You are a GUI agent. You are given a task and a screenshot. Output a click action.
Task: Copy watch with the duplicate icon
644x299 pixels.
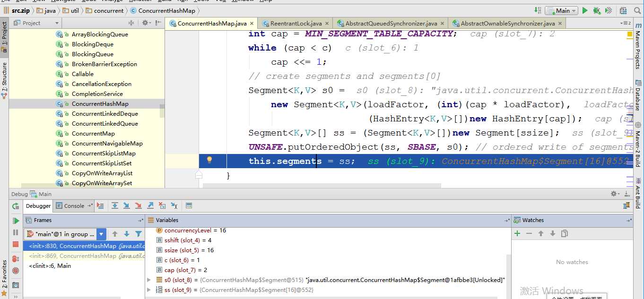click(x=564, y=233)
